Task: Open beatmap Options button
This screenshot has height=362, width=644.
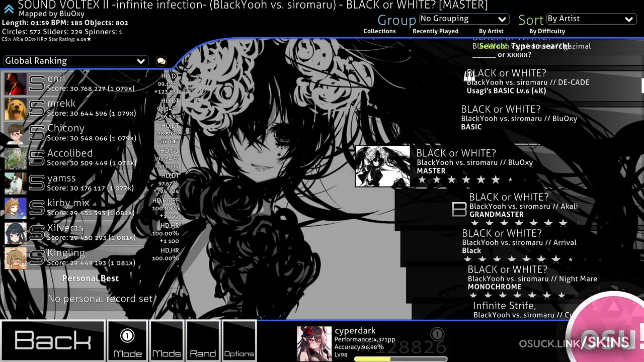Action: pyautogui.click(x=239, y=341)
